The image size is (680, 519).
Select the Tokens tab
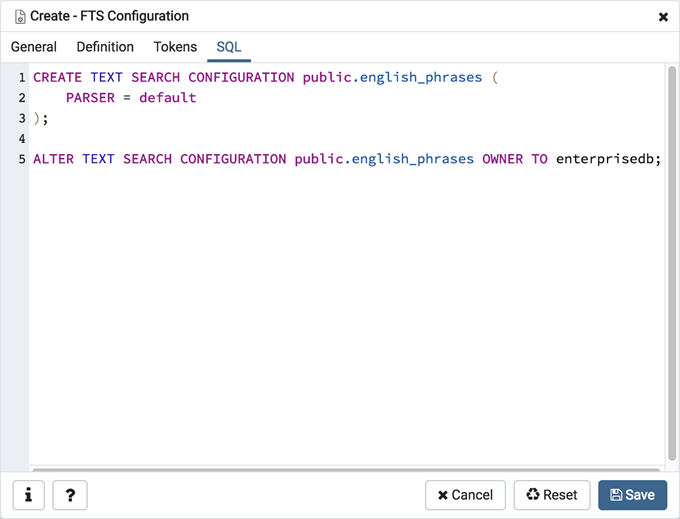175,47
